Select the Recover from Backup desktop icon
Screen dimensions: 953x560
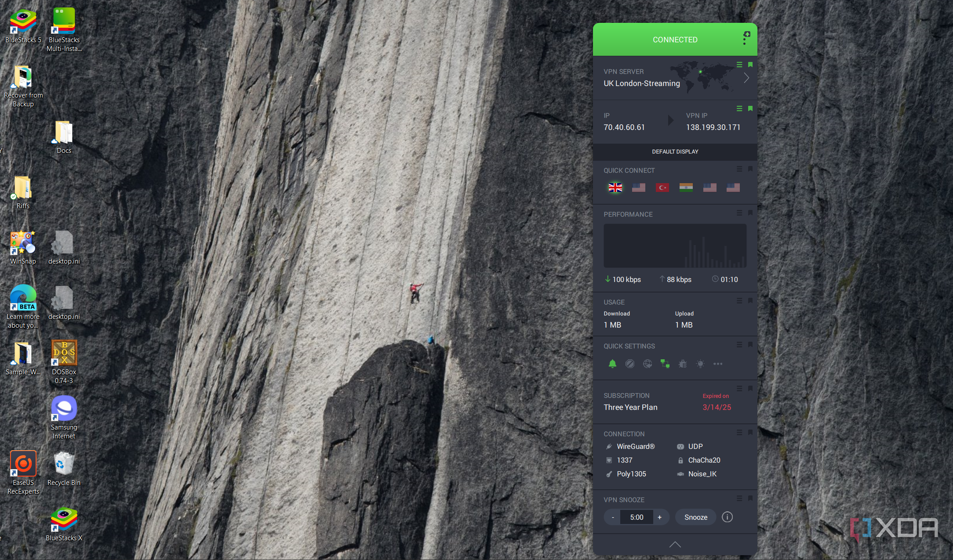23,85
